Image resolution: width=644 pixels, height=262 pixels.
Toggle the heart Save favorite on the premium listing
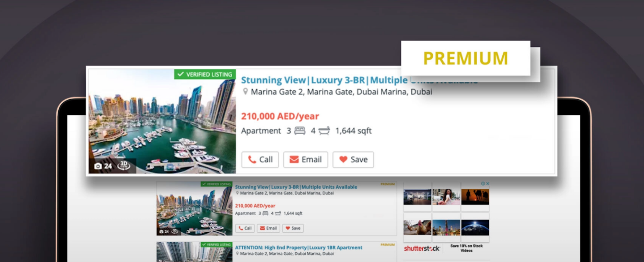tap(344, 160)
